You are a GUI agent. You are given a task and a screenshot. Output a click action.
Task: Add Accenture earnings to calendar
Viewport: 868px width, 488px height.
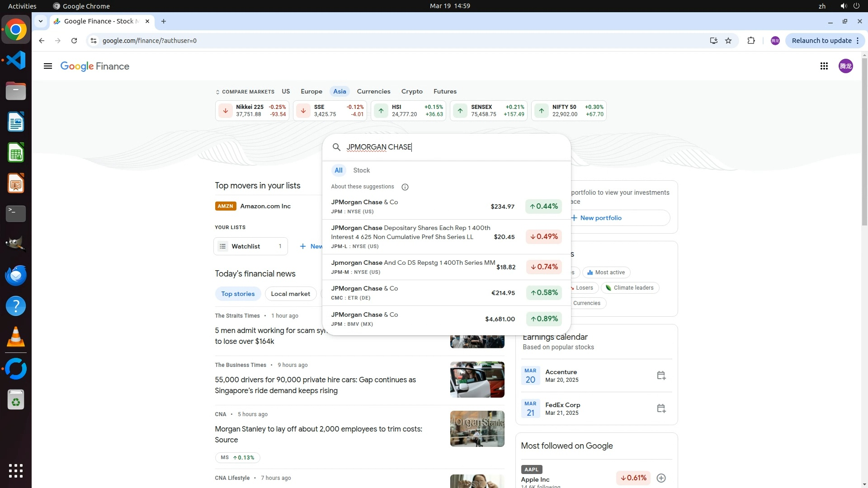pos(661,375)
